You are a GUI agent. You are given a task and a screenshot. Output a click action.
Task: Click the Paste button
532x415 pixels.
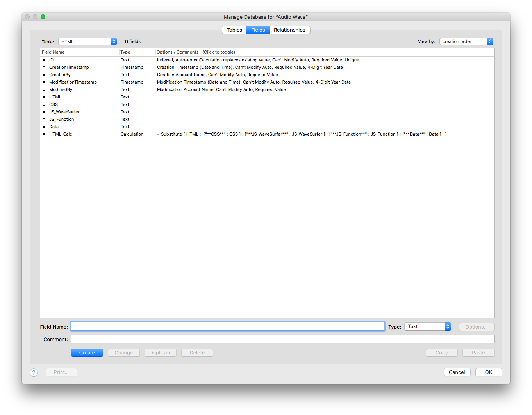coord(478,352)
